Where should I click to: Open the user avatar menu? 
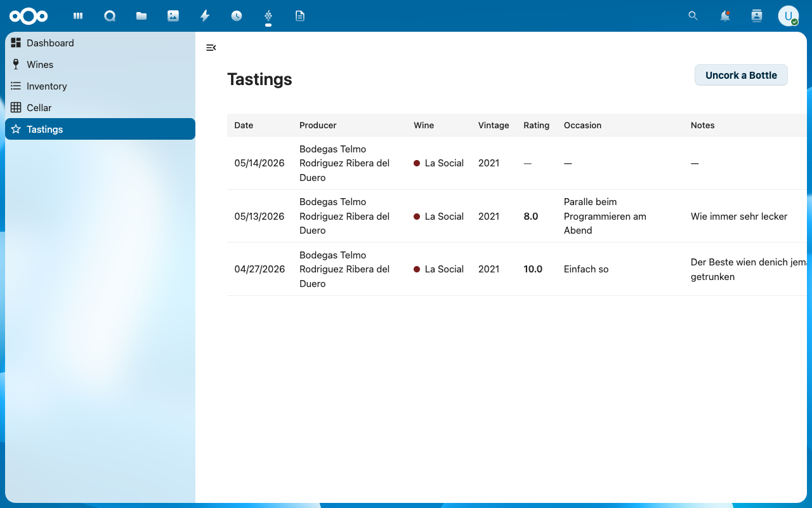pyautogui.click(x=789, y=16)
